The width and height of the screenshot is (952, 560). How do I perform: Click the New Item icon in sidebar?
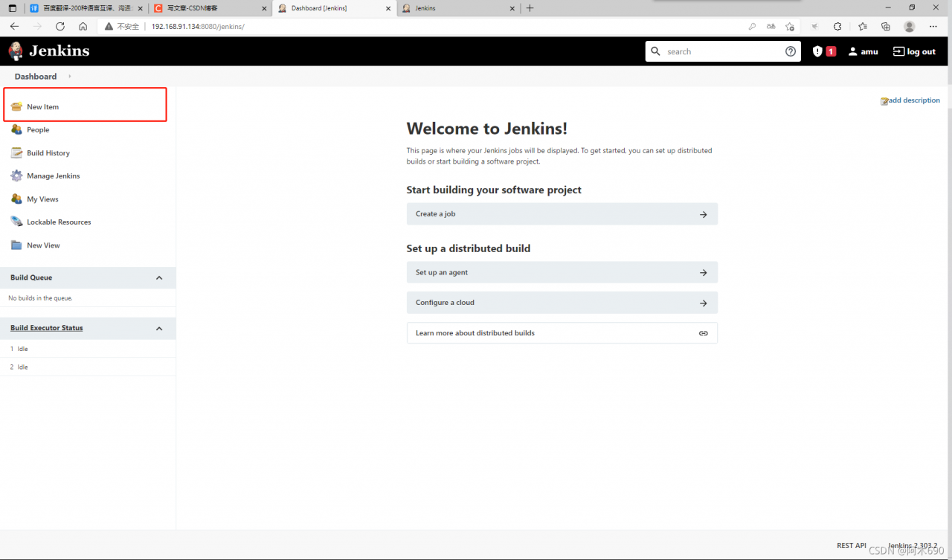[x=16, y=106]
